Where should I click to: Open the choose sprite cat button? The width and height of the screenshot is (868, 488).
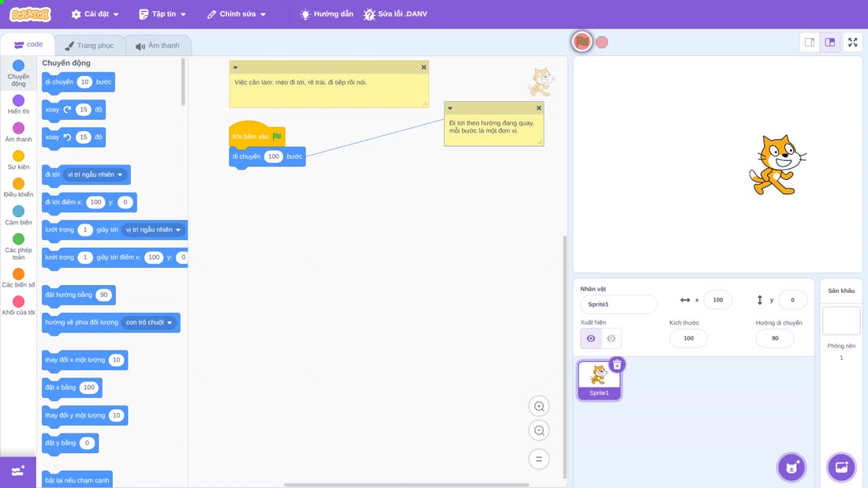pos(791,467)
